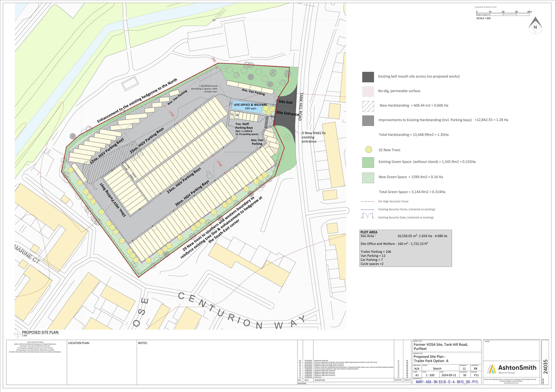Click the Existing Security Fence line sample

pyautogui.click(x=367, y=210)
